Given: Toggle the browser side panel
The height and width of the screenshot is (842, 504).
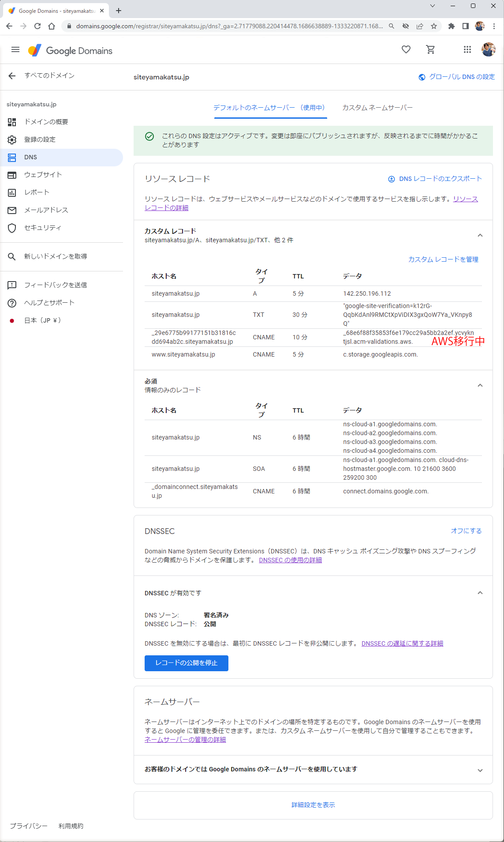Looking at the screenshot, I should (x=465, y=26).
